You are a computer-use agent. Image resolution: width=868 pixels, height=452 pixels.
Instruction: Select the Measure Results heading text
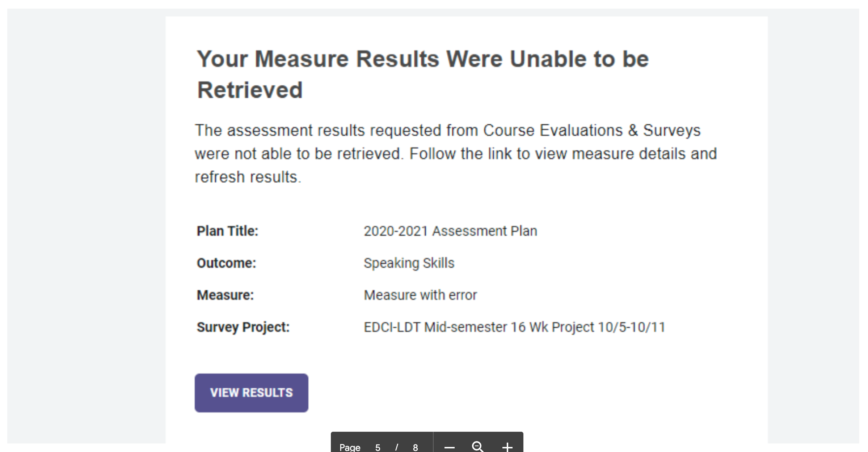[423, 74]
